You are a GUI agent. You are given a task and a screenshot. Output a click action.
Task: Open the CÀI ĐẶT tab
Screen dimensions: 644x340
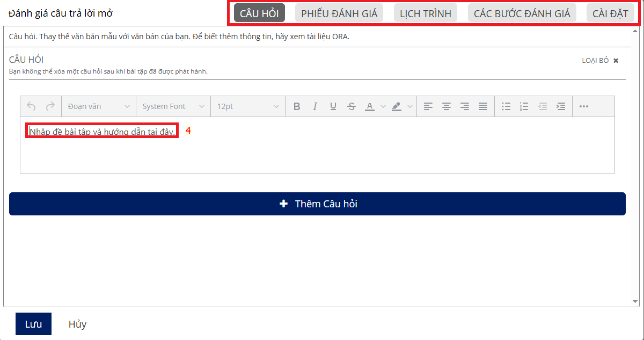click(610, 13)
